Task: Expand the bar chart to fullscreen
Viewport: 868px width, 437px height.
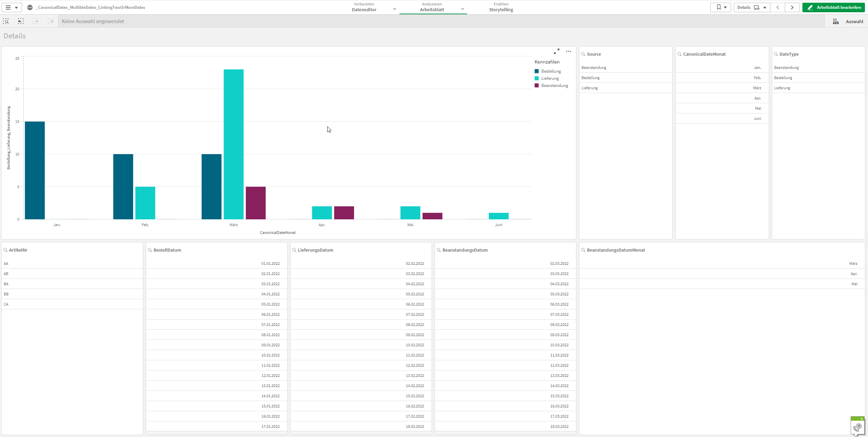Action: [557, 51]
